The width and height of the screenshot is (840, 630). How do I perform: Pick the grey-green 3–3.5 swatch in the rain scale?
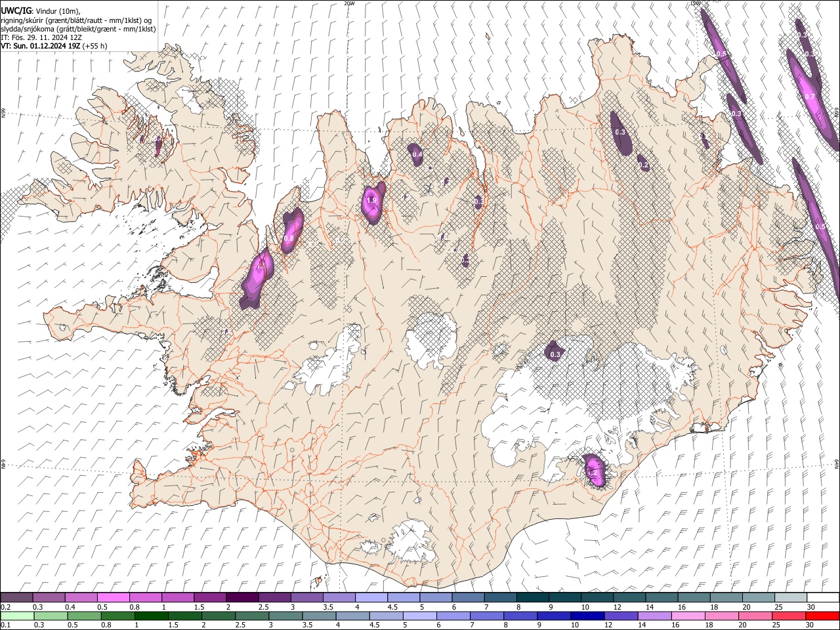tap(285, 616)
